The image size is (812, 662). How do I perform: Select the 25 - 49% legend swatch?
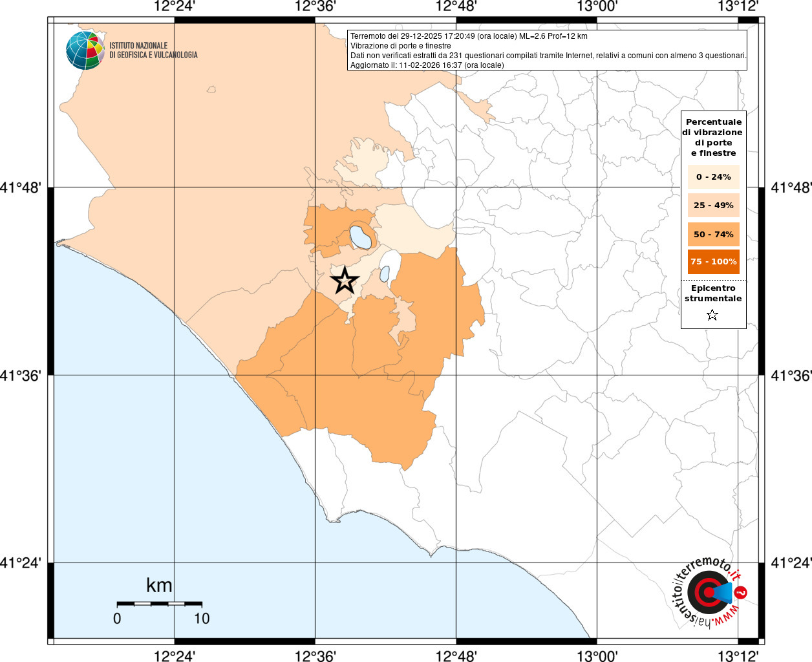(x=713, y=205)
